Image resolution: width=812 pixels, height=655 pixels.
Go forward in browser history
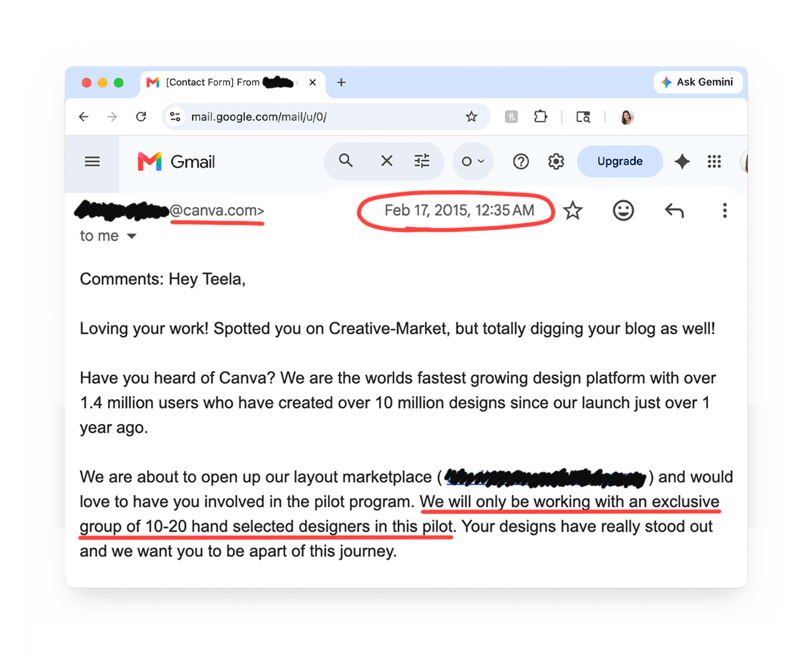click(112, 117)
